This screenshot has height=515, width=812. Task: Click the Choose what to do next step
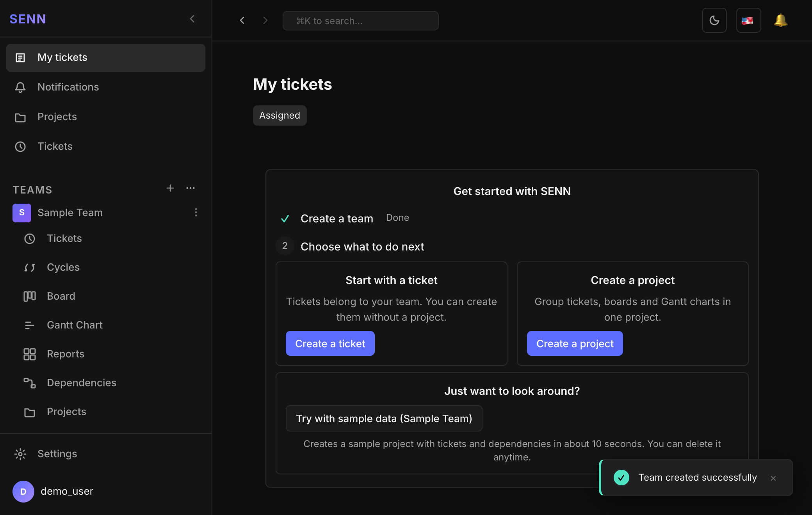(362, 247)
